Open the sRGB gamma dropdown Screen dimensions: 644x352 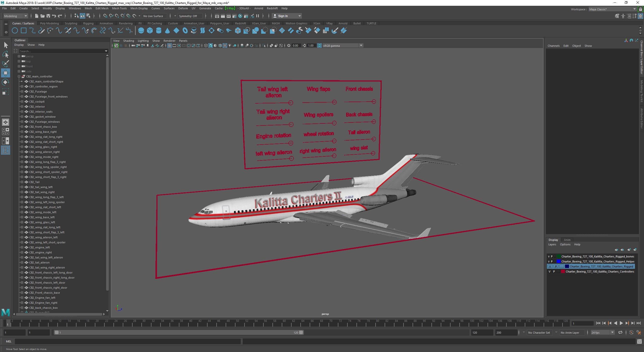pos(343,46)
